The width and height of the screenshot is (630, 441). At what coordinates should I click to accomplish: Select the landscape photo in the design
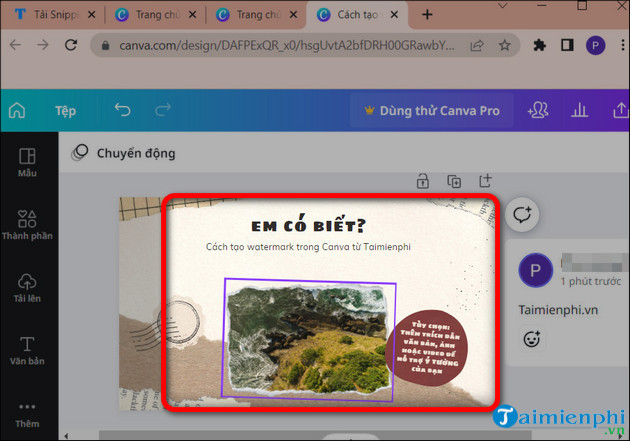pos(309,339)
